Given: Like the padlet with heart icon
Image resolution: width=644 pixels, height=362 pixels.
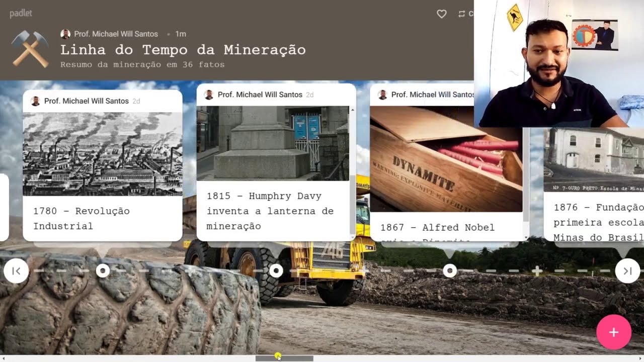Looking at the screenshot, I should 442,14.
